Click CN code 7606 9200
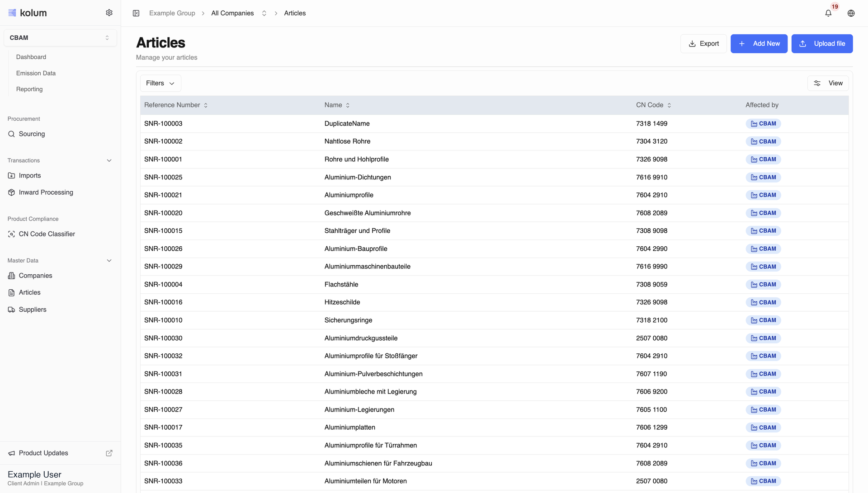This screenshot has width=868, height=493. pos(651,391)
